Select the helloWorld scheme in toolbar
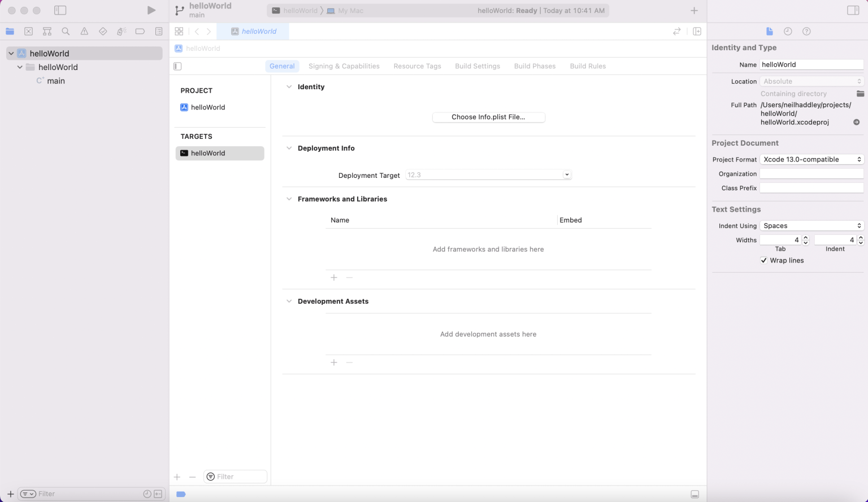 (295, 11)
